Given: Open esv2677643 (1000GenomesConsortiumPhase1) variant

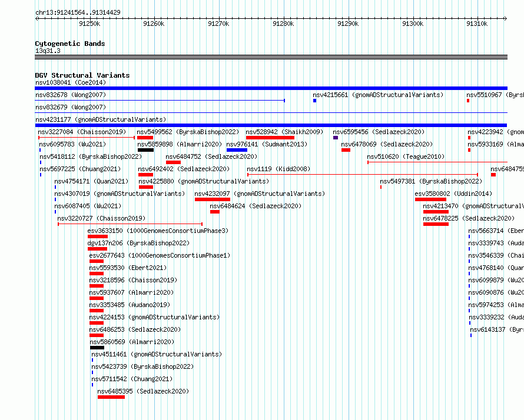Looking at the screenshot, I should [160, 255].
